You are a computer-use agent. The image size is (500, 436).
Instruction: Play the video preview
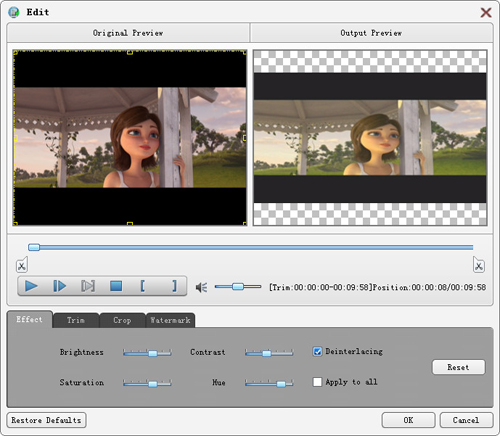click(x=31, y=286)
